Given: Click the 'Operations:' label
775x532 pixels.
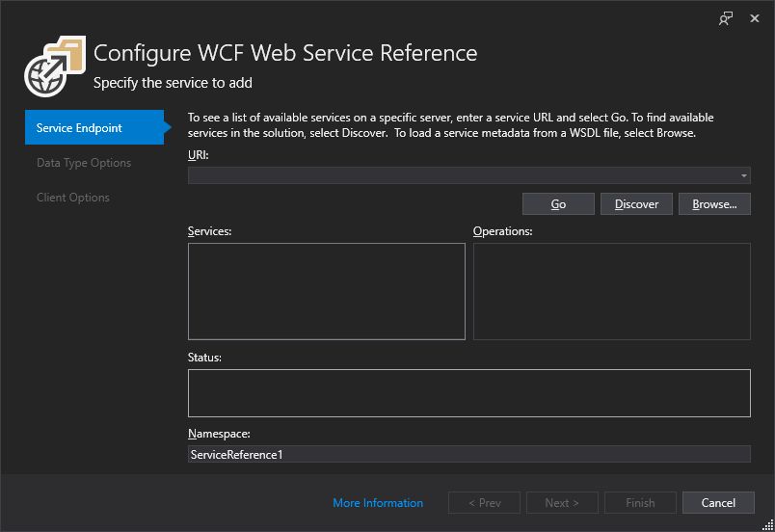Looking at the screenshot, I should click(x=502, y=231).
